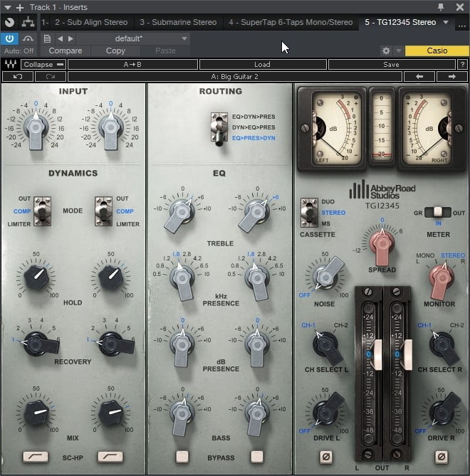Switch to 4 - SuperTap 6-Taps insert tab

[291, 22]
